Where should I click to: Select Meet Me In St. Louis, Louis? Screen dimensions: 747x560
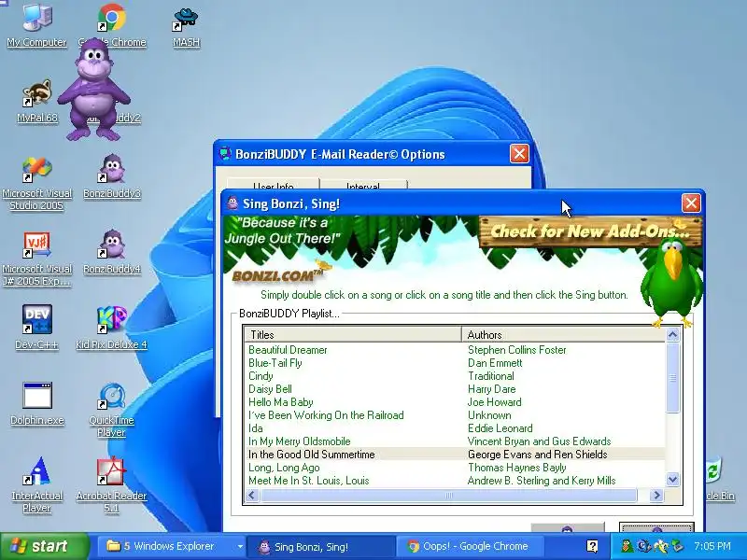309,481
